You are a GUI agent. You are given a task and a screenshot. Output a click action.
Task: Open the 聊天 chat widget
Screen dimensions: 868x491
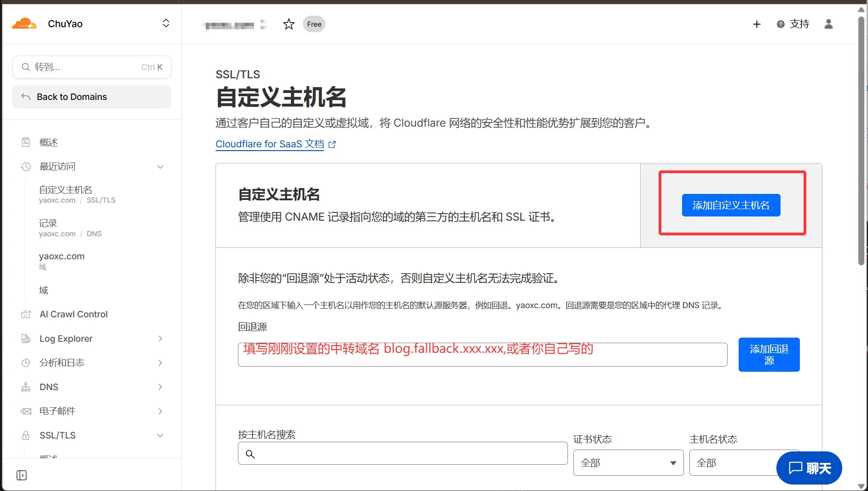tap(809, 468)
